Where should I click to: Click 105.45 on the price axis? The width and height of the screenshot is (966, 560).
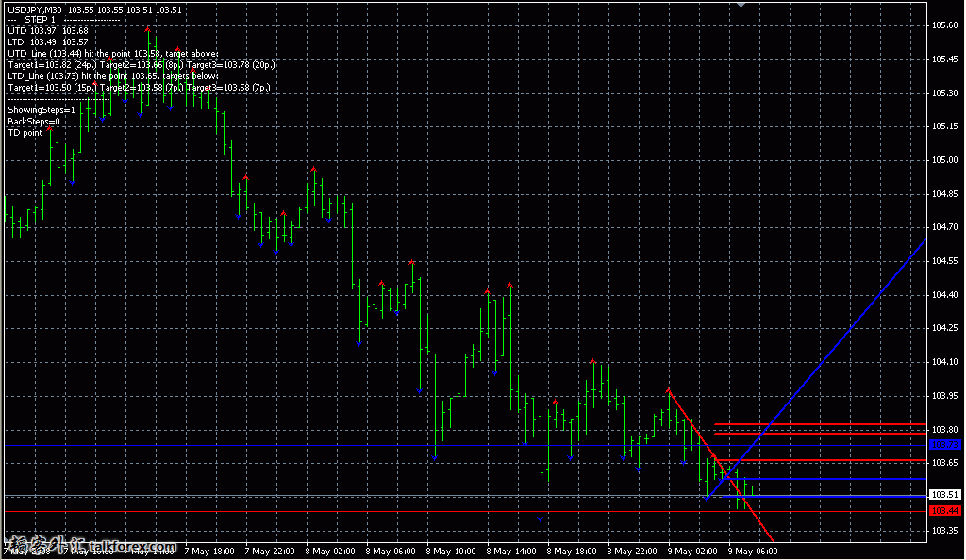[945, 59]
